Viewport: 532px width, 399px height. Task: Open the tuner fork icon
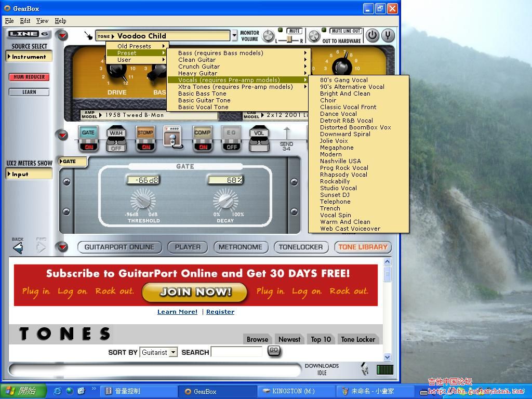pos(388,36)
